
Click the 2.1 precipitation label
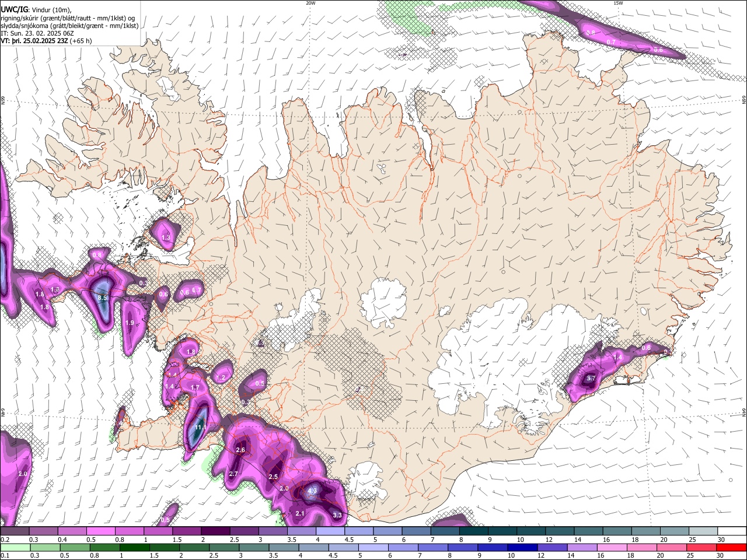[300, 513]
